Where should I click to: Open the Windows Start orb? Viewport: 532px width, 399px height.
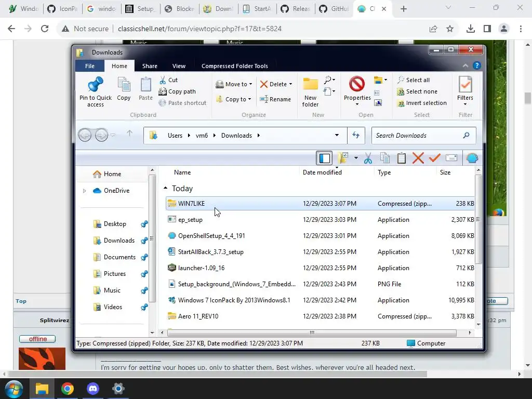[x=14, y=389]
